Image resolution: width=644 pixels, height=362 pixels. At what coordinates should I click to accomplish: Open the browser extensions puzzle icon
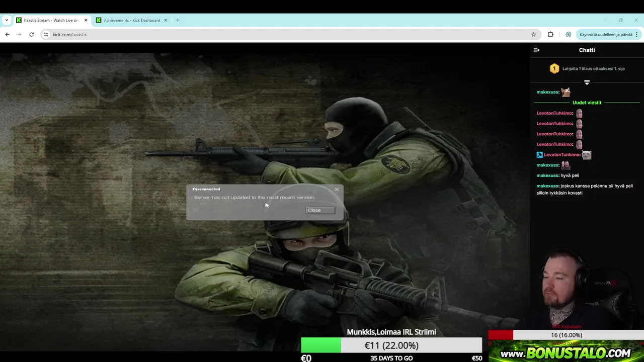550,34
